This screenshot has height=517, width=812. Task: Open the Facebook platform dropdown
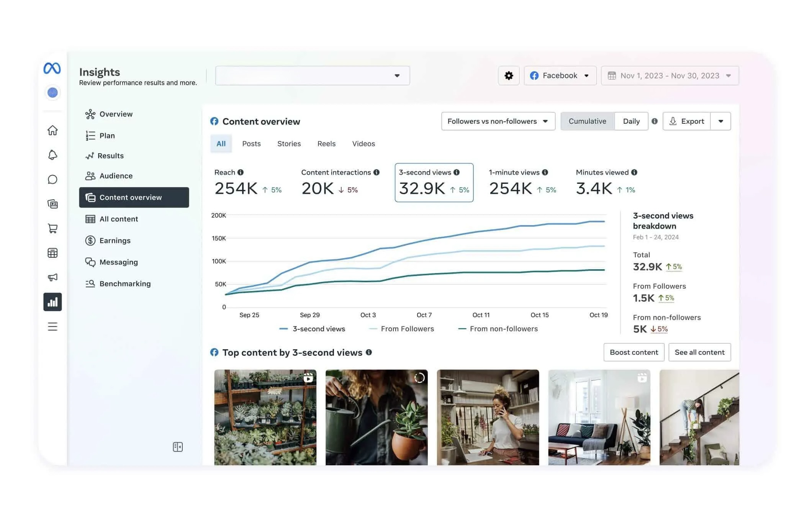[x=560, y=76]
